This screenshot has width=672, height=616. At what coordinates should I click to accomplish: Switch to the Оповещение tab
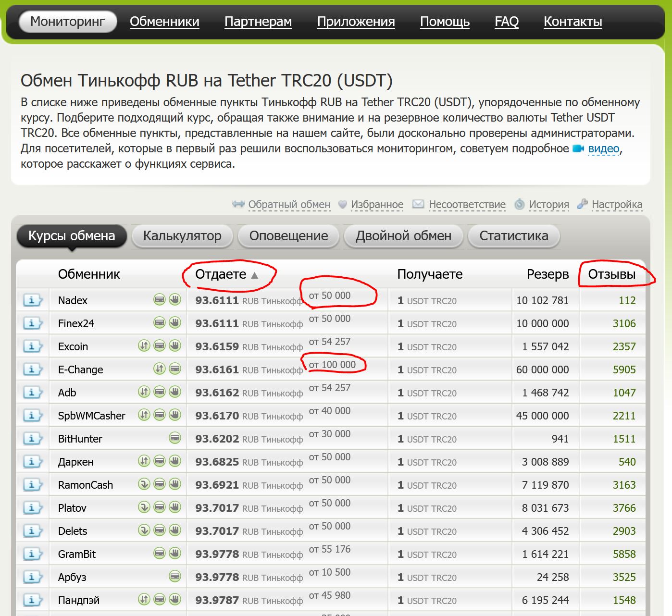click(x=289, y=236)
